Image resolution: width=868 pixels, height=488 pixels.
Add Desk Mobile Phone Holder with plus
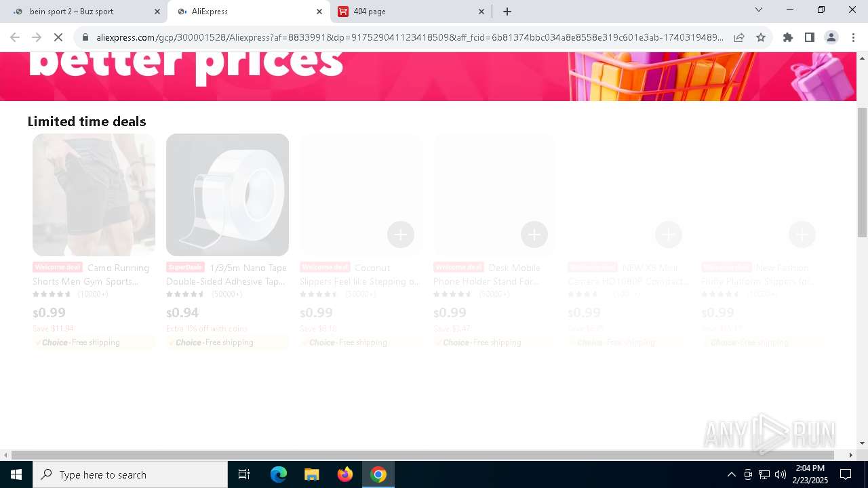pyautogui.click(x=534, y=235)
